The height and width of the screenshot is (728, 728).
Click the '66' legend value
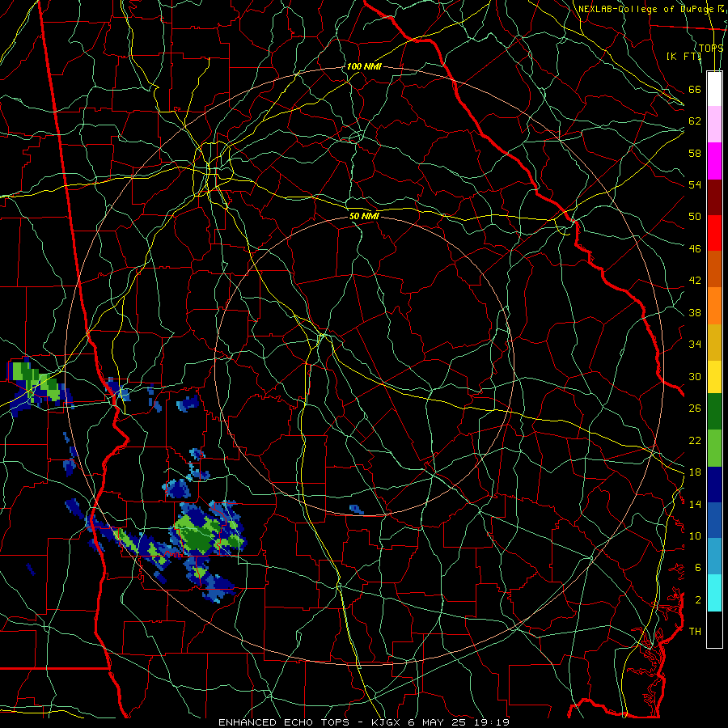(x=695, y=89)
